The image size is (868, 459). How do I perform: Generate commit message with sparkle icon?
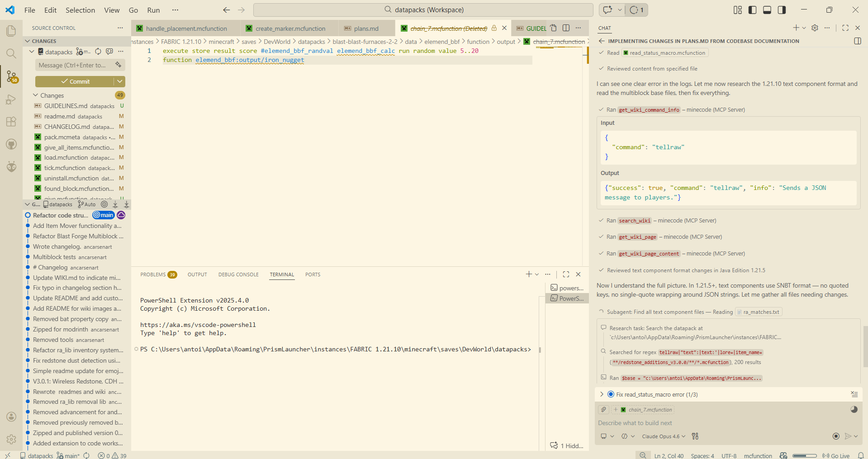click(118, 65)
